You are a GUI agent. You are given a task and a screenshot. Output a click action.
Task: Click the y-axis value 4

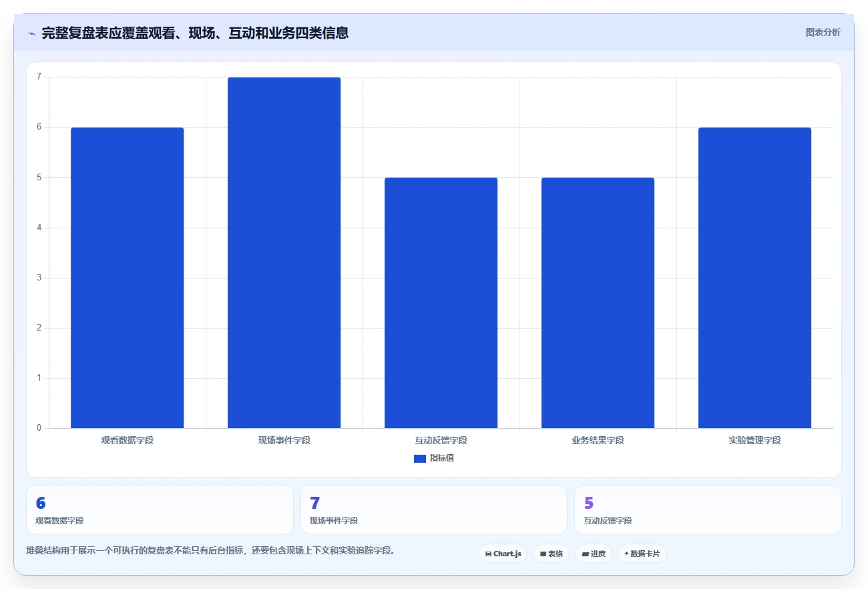(x=39, y=228)
